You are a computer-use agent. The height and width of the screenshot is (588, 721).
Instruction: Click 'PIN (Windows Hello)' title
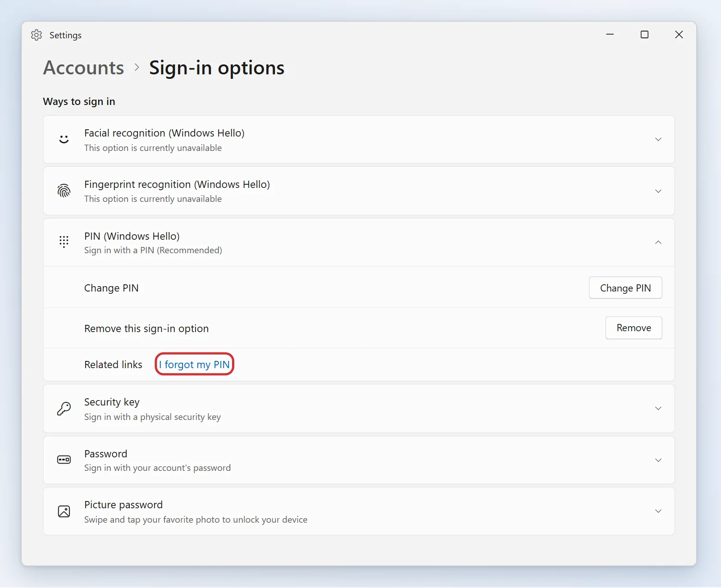point(132,236)
